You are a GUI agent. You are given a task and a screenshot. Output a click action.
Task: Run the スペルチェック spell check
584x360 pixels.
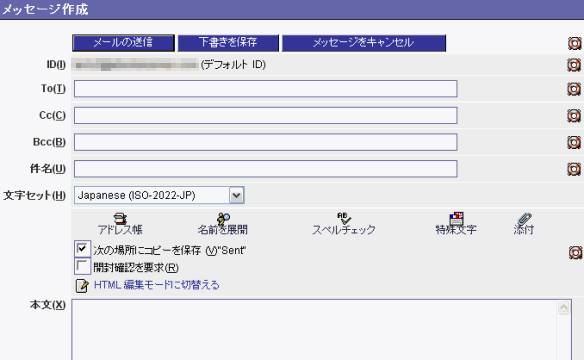click(343, 224)
